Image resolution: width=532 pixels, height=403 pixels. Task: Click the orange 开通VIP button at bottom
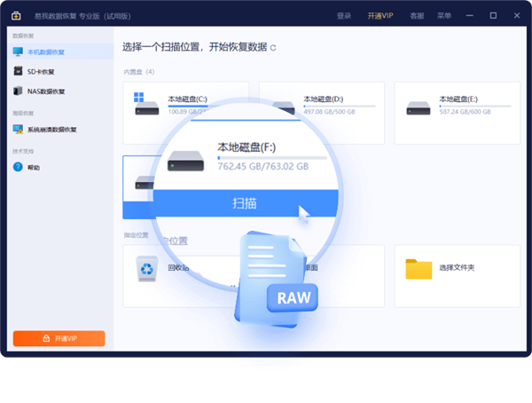click(x=59, y=338)
